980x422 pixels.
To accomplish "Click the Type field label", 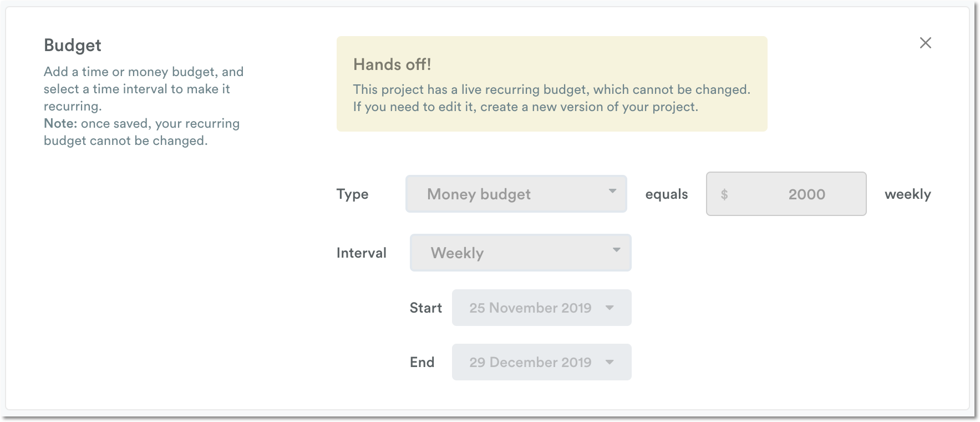I will [352, 194].
